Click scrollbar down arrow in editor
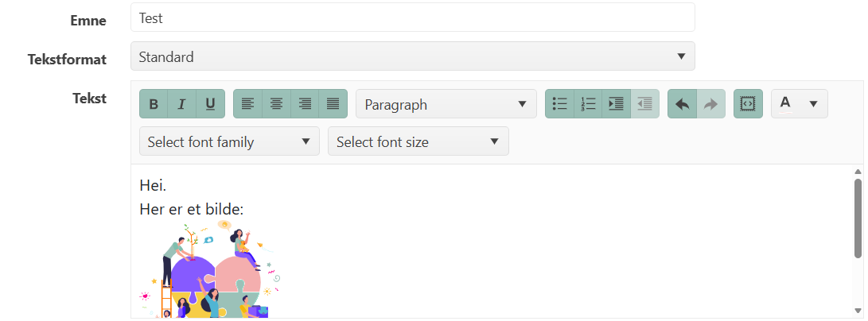The width and height of the screenshot is (868, 321). [858, 311]
